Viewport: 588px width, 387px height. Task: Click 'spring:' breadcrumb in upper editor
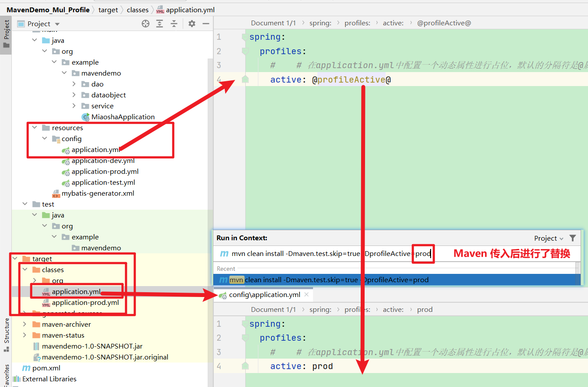pyautogui.click(x=320, y=23)
